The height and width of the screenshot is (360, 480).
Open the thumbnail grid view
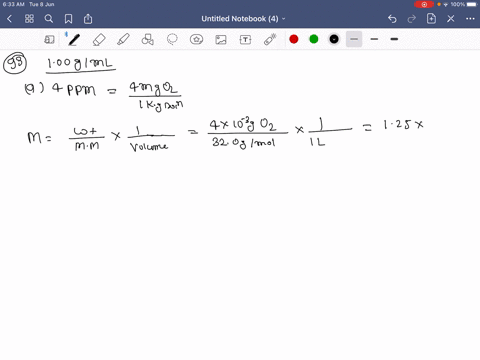[x=29, y=19]
